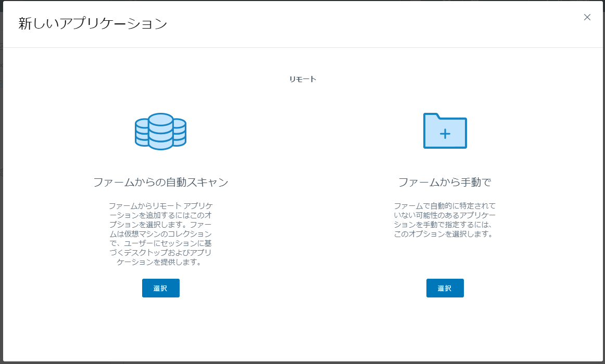Click the ファームから手動で heading

(445, 183)
